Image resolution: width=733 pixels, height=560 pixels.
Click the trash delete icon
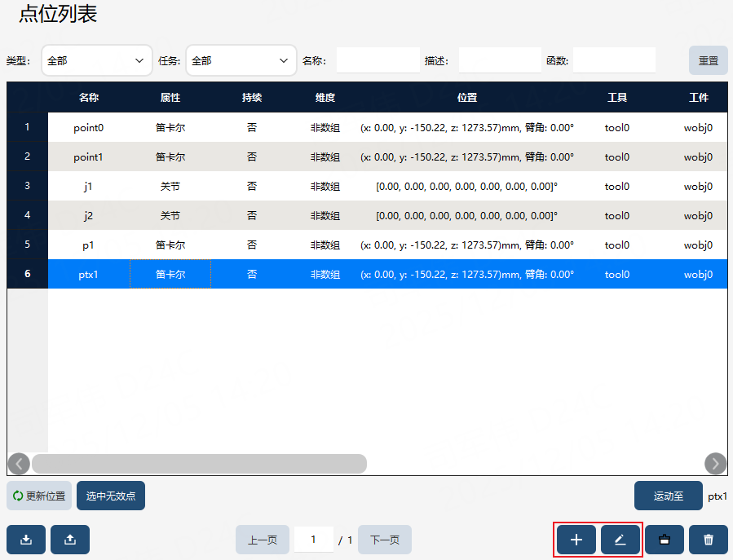(x=709, y=540)
